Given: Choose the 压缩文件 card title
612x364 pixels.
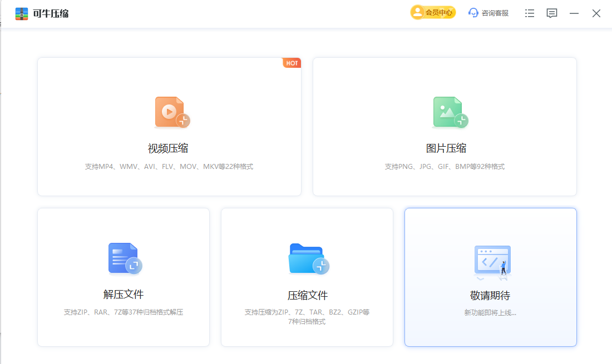Looking at the screenshot, I should pos(307,295).
